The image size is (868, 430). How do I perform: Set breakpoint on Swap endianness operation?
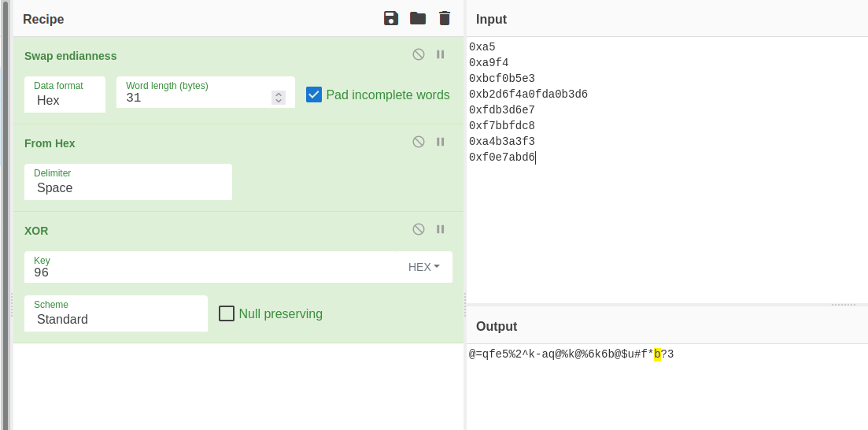pos(441,54)
